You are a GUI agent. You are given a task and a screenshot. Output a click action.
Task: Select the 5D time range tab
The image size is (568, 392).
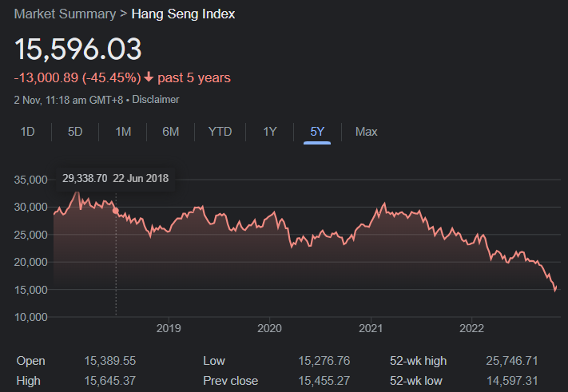coord(75,132)
